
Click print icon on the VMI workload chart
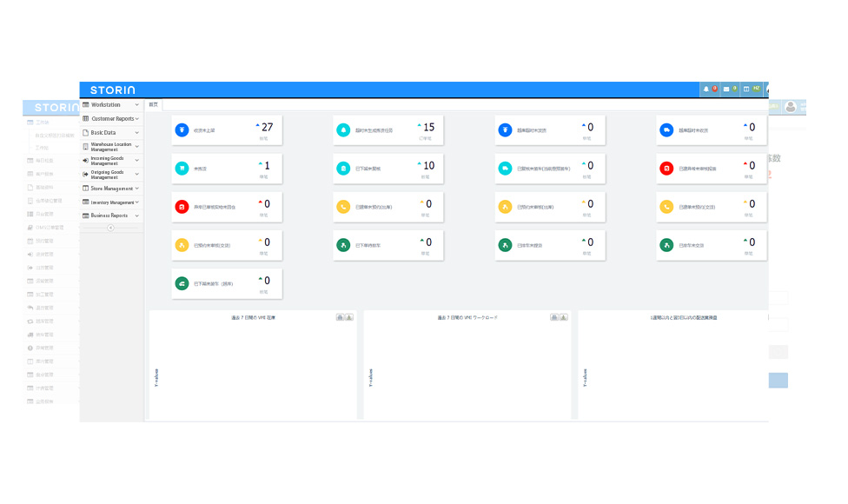click(554, 317)
